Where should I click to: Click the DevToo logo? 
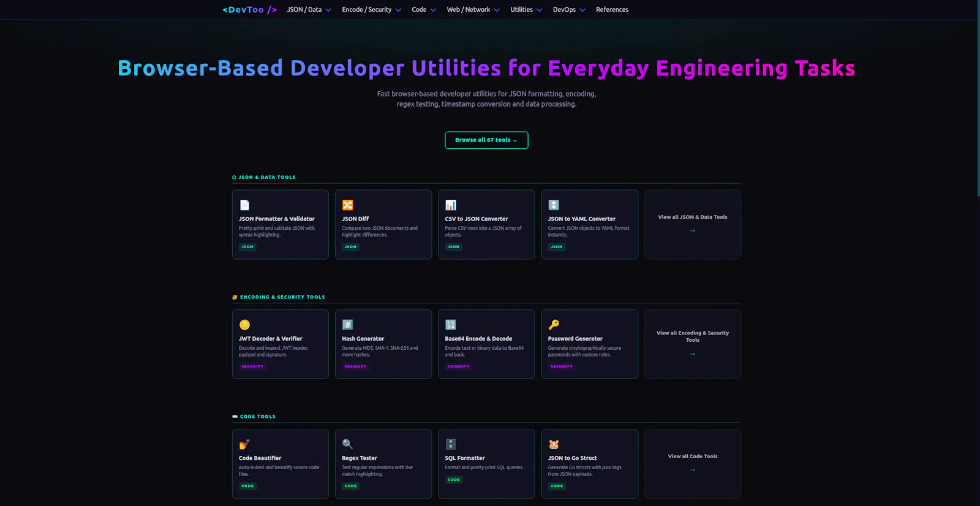pos(250,10)
